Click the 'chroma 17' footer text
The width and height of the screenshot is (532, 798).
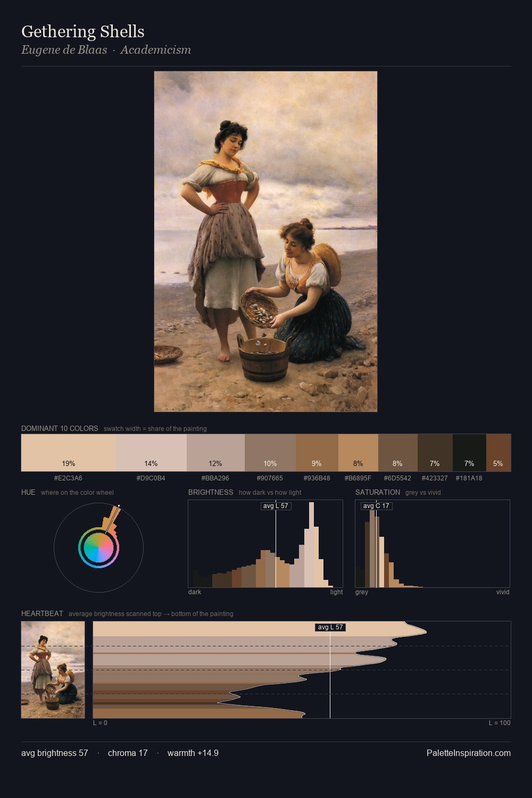click(128, 753)
